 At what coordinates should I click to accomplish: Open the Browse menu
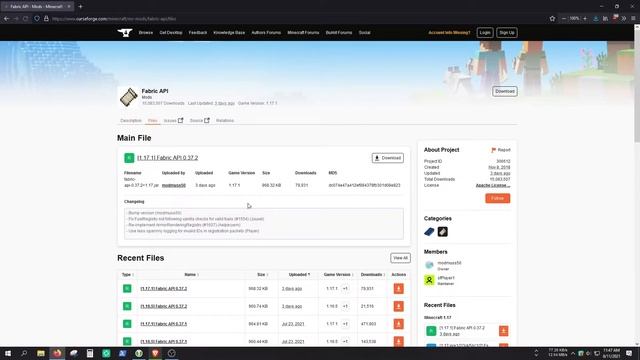pos(146,33)
